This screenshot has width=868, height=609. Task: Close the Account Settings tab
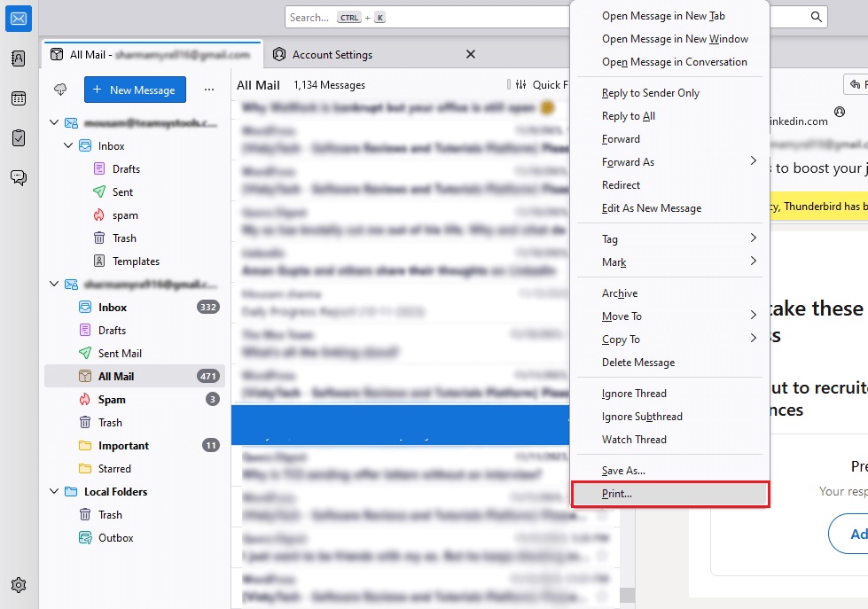[x=471, y=54]
